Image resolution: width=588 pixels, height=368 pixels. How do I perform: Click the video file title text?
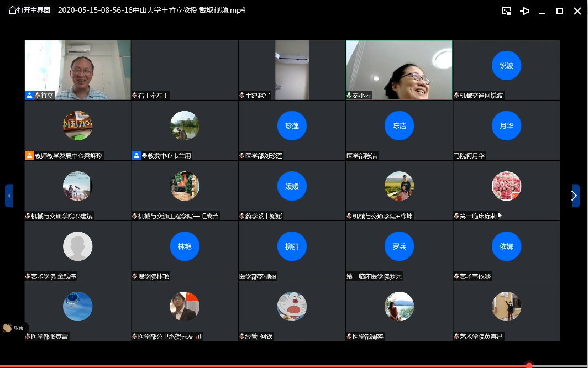[x=151, y=10]
